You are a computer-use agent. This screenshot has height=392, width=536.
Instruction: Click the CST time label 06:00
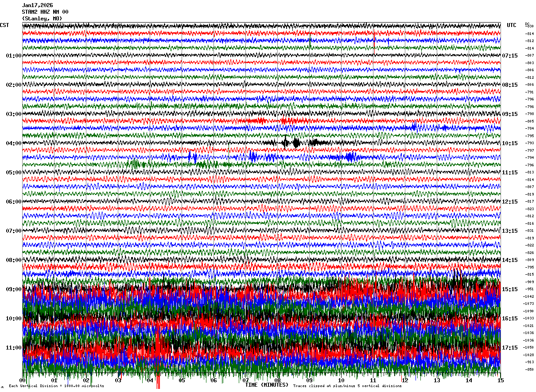[14, 202]
